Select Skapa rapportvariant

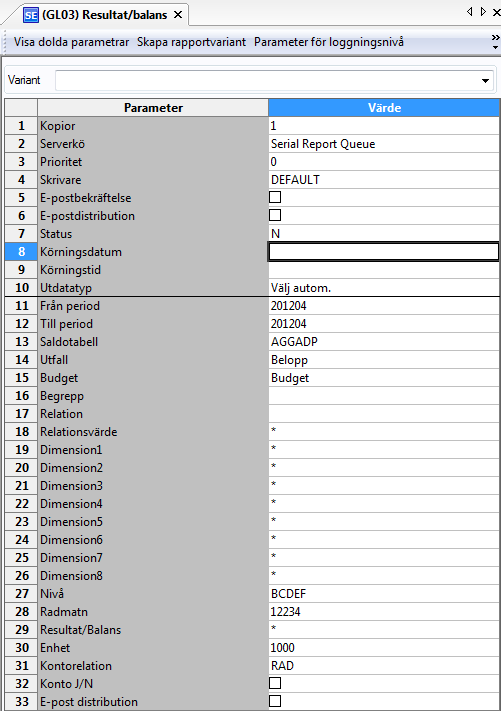191,42
